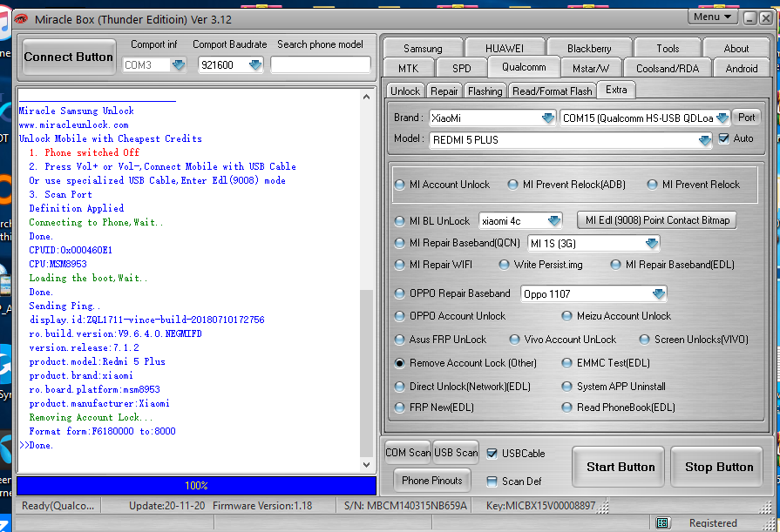The width and height of the screenshot is (780, 532).
Task: Open the COM3 comport dropdown
Action: pos(178,65)
